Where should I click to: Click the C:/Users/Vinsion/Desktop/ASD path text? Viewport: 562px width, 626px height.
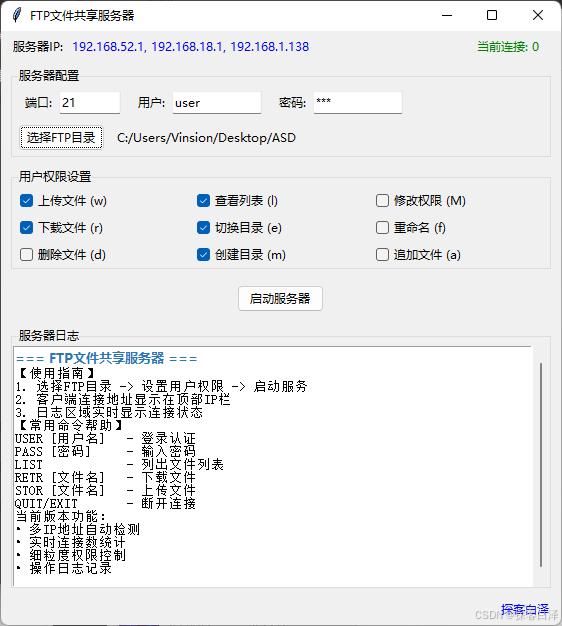pos(206,138)
